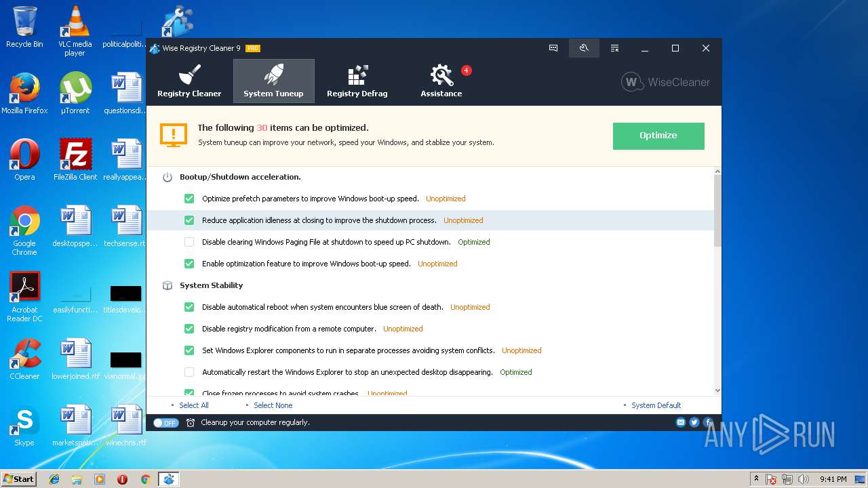Enable Disable clearing Windows Paging File checkbox

(189, 242)
